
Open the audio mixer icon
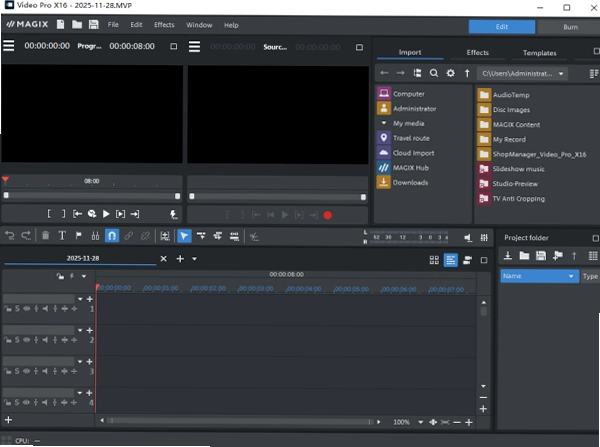click(484, 238)
